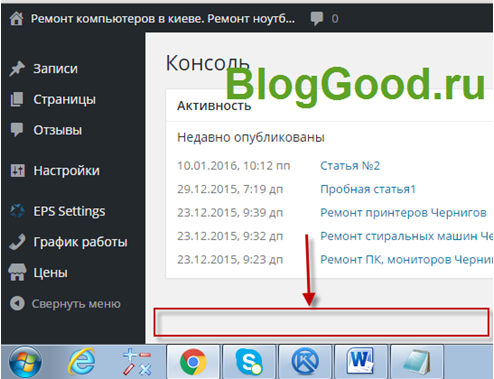Click the date 23.12.2015, 9:32 дп
The height and width of the screenshot is (379, 494).
pyautogui.click(x=230, y=236)
